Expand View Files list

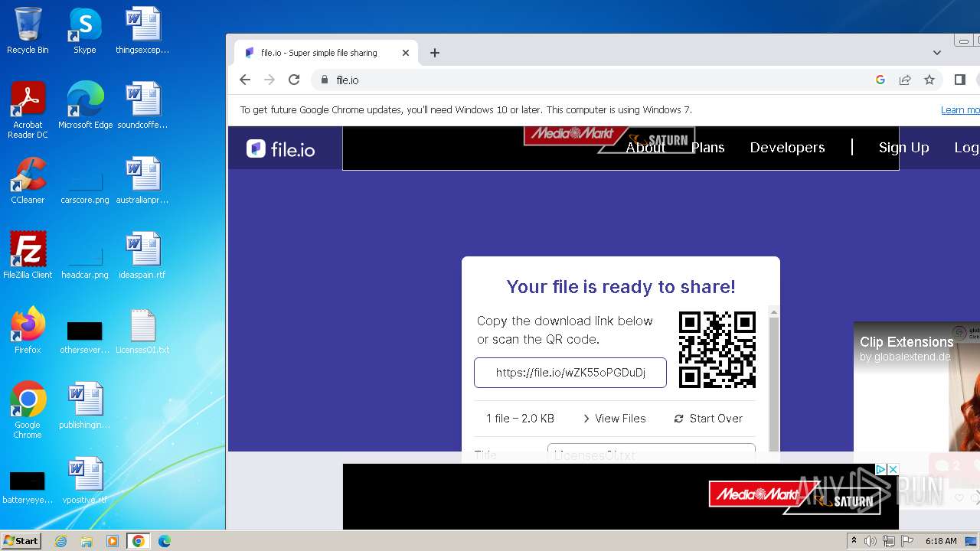click(x=614, y=419)
